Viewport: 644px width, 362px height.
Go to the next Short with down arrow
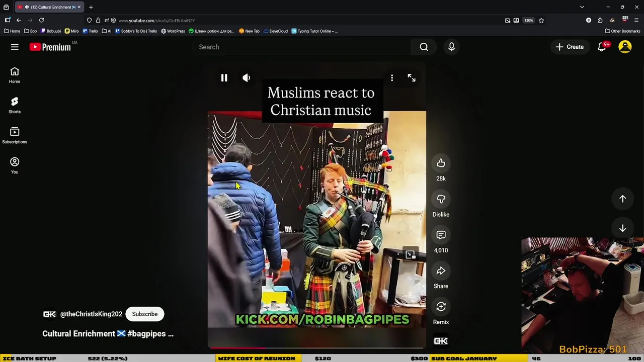click(622, 228)
